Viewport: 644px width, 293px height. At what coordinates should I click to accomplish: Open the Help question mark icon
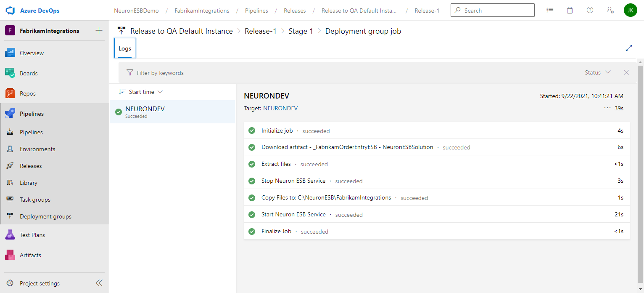pyautogui.click(x=590, y=10)
